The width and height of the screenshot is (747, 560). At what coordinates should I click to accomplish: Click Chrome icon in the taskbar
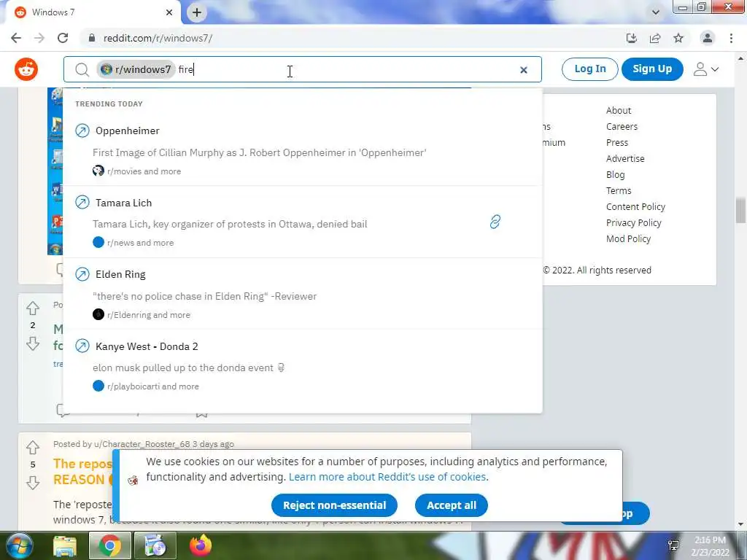point(110,545)
